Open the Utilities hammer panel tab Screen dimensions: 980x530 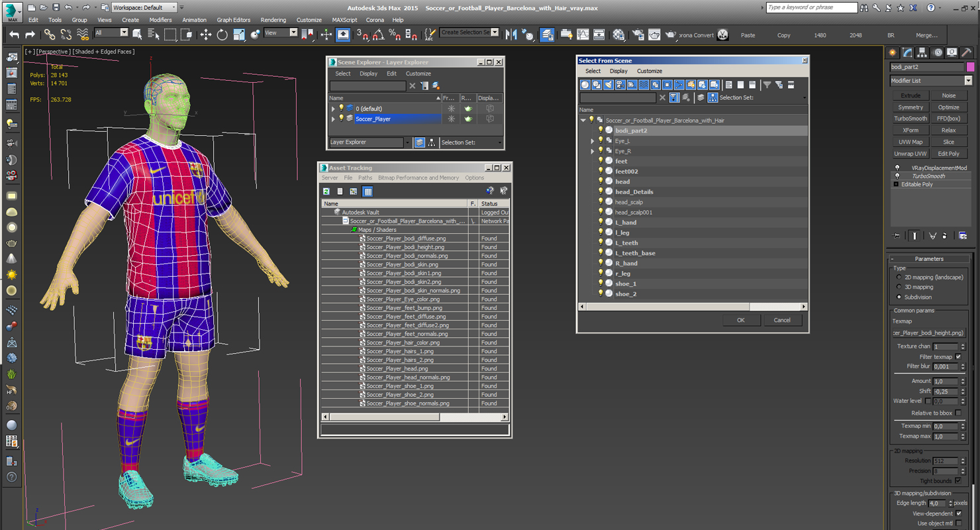[966, 53]
